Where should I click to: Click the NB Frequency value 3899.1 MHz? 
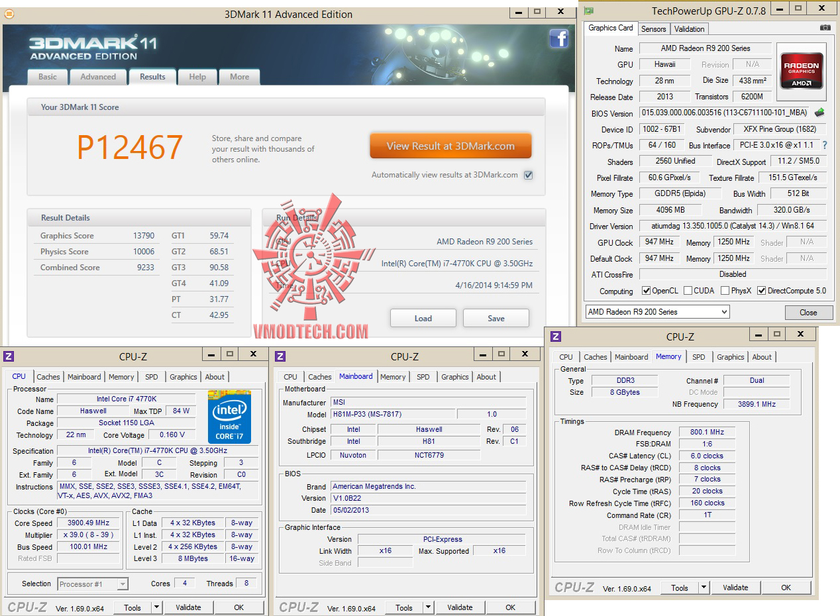click(756, 403)
